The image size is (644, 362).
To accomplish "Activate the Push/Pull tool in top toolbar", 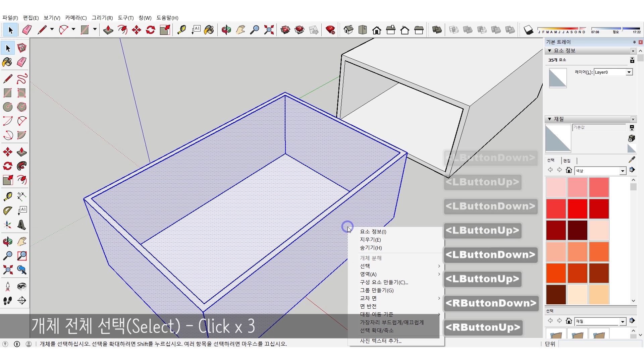I will click(x=108, y=30).
